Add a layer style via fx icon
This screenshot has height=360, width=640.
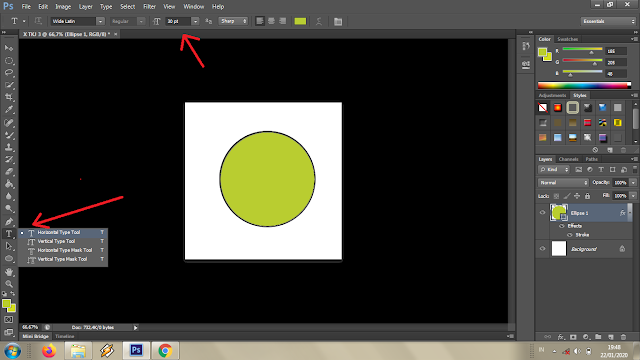[x=560, y=337]
